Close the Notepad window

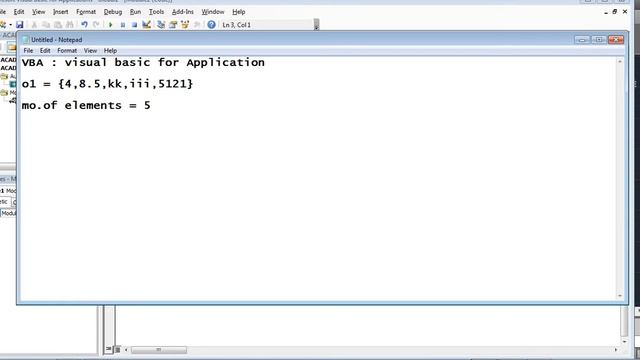click(x=616, y=40)
